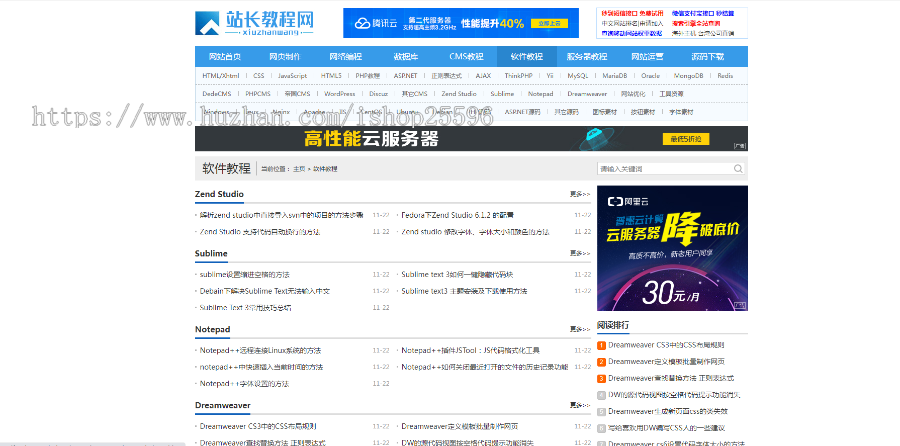This screenshot has width=900, height=446.
Task: Click the 站长教程网 site logo
Action: 254,23
